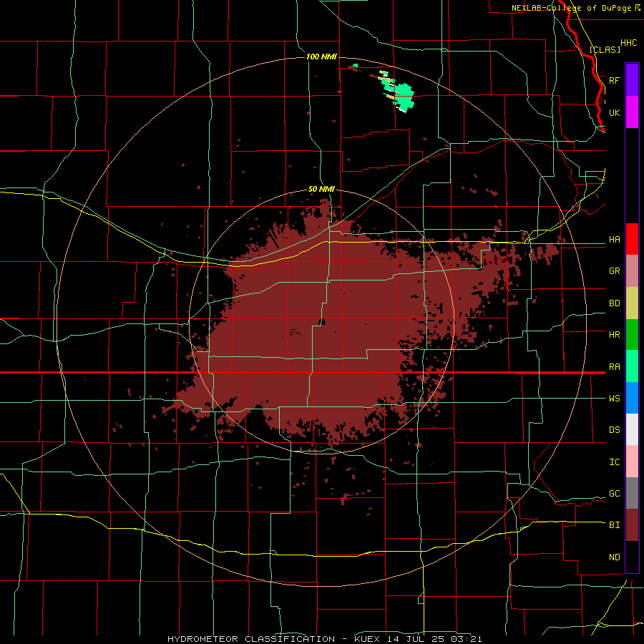Click the magenta UK legend color swatch

pos(632,112)
